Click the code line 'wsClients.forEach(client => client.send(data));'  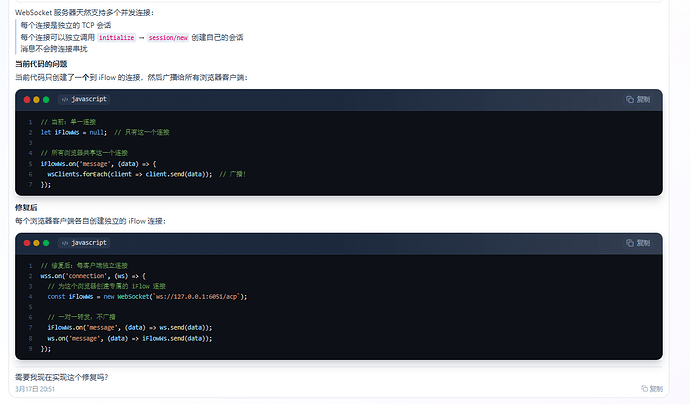130,174
